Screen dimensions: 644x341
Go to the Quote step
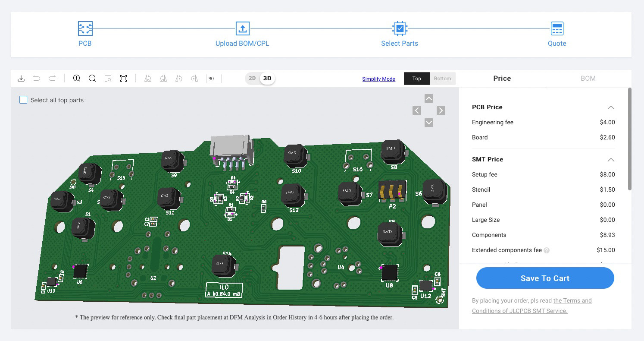pyautogui.click(x=557, y=35)
